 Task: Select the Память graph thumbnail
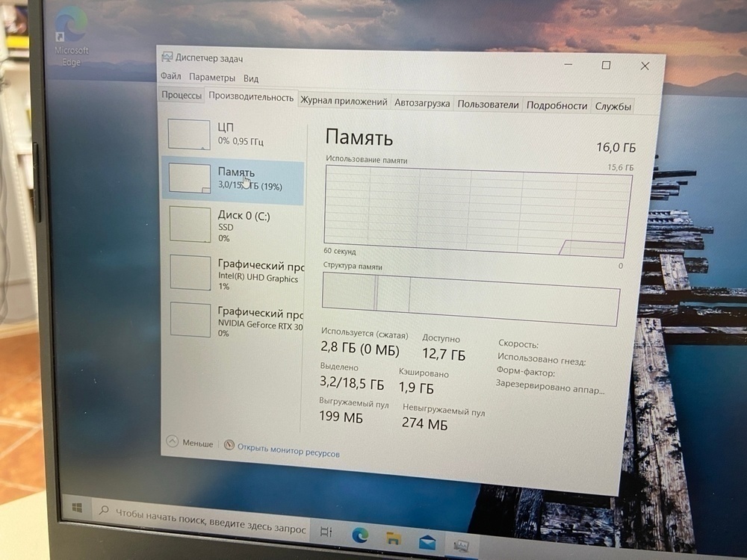click(x=190, y=178)
